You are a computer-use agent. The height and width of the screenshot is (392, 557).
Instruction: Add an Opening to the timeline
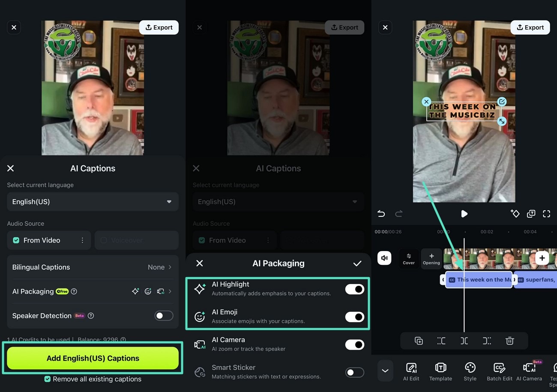click(431, 259)
